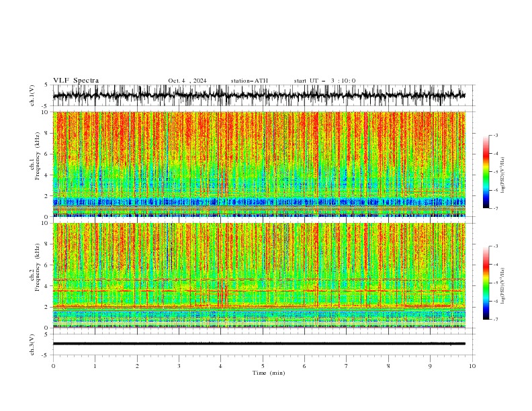Click the time axis tick label "4"

[220, 366]
